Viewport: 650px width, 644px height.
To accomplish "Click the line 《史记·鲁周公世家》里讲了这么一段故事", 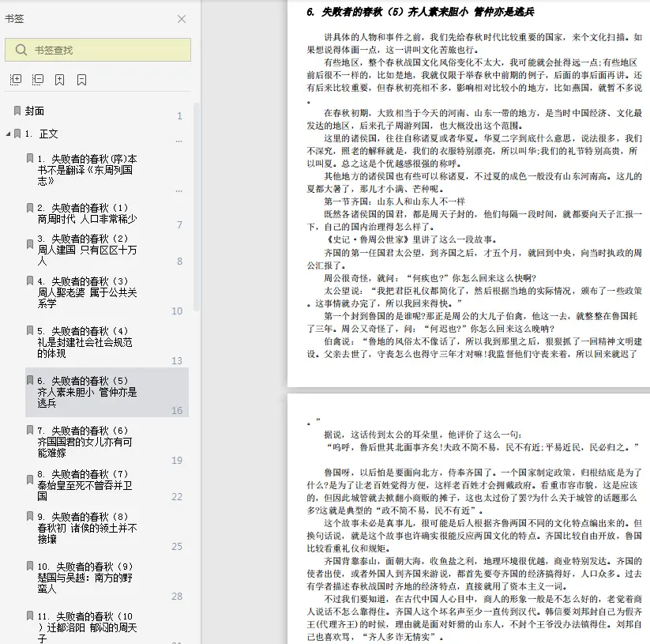I will point(411,239).
